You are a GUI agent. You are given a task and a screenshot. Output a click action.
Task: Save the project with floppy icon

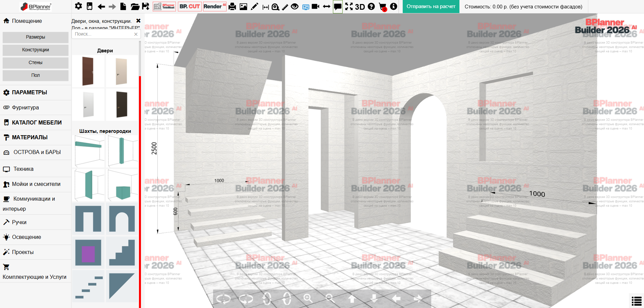(x=146, y=6)
